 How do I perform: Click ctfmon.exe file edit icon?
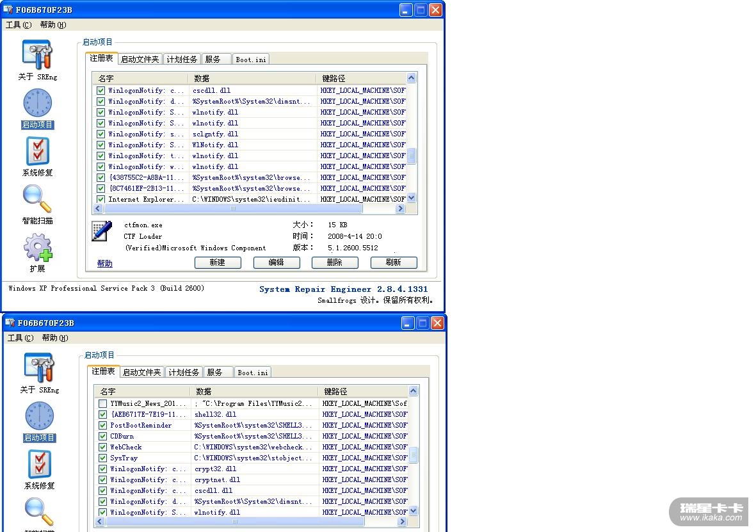[102, 231]
